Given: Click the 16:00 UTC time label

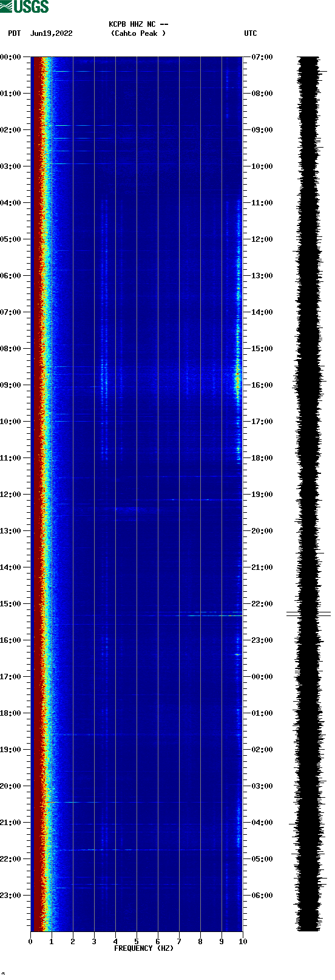Looking at the screenshot, I should pyautogui.click(x=262, y=385).
